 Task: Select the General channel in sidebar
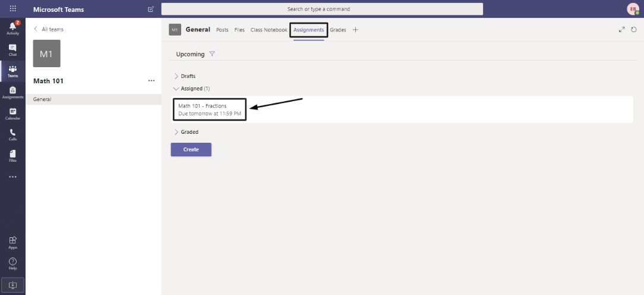[x=94, y=99]
